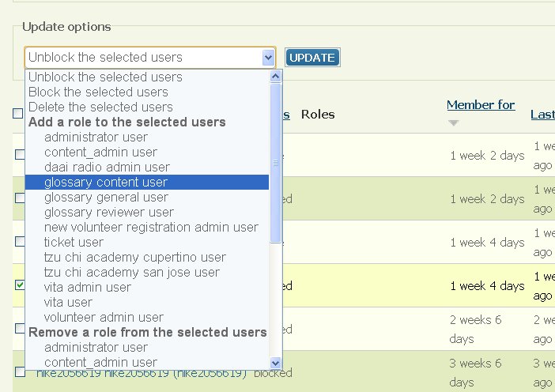Collapse the Update options combo box arrow
Viewport: 555px width, 392px height.
click(268, 57)
